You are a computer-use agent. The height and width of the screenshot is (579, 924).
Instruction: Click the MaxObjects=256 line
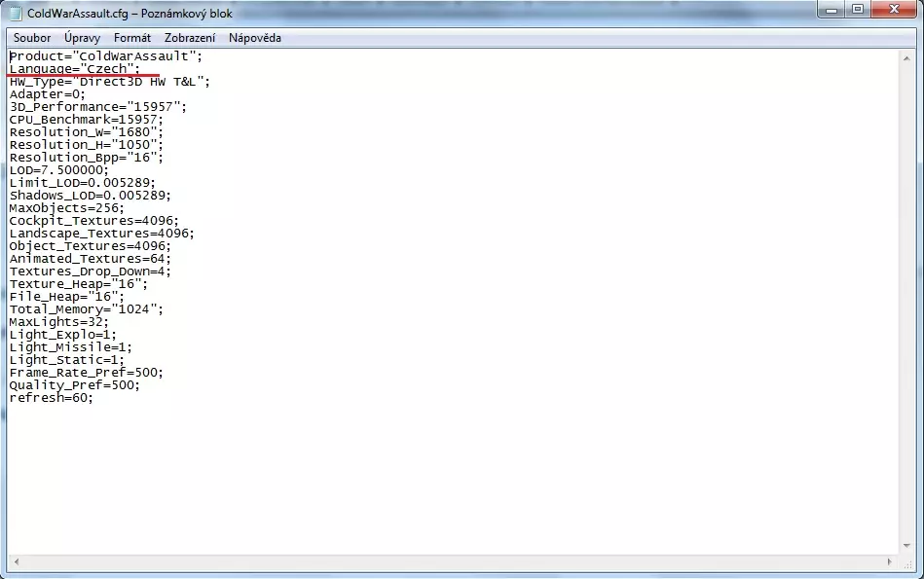coord(66,208)
